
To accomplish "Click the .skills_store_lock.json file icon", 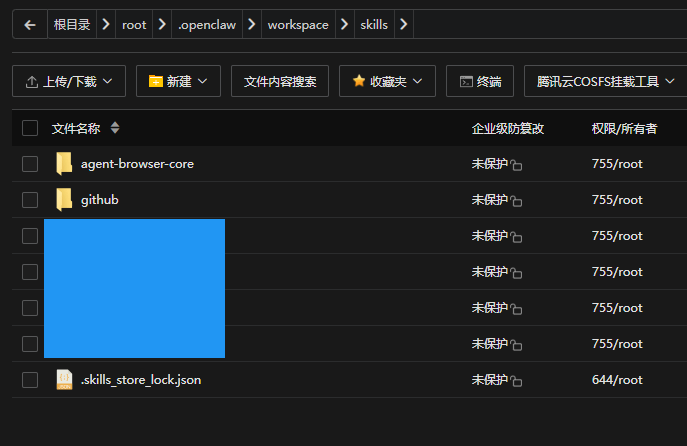I will pos(64,379).
